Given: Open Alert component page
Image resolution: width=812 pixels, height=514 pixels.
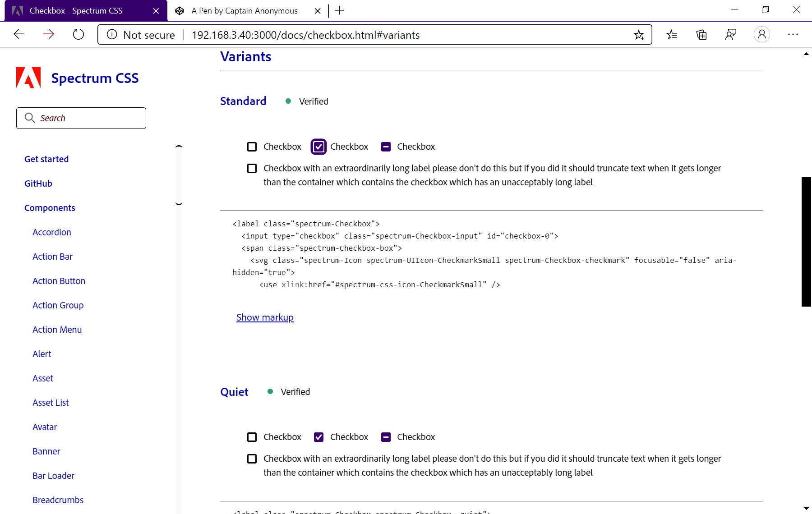Looking at the screenshot, I should coord(42,354).
